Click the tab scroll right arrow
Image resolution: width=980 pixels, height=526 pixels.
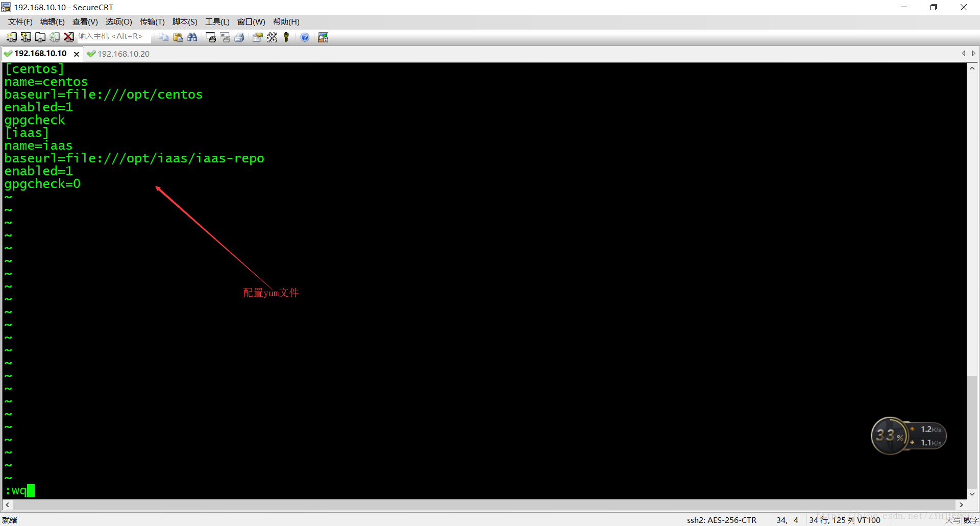(973, 53)
